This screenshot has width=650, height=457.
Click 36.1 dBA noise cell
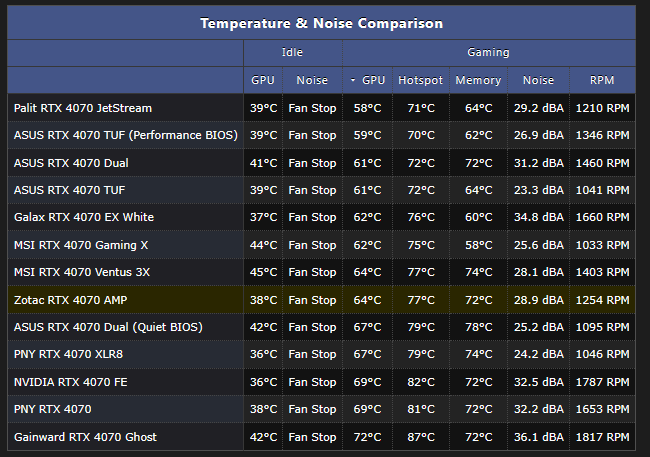pyautogui.click(x=539, y=437)
